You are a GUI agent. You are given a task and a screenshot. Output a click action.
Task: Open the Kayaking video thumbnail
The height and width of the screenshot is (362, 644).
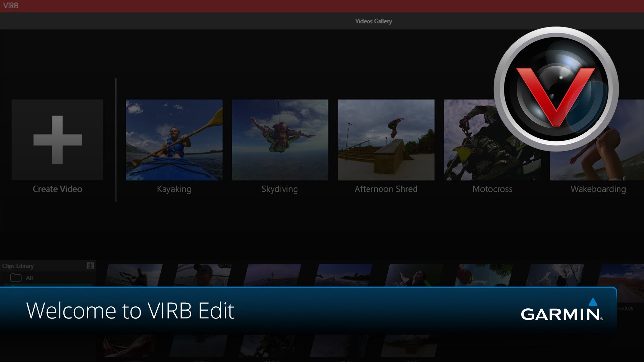pyautogui.click(x=174, y=140)
